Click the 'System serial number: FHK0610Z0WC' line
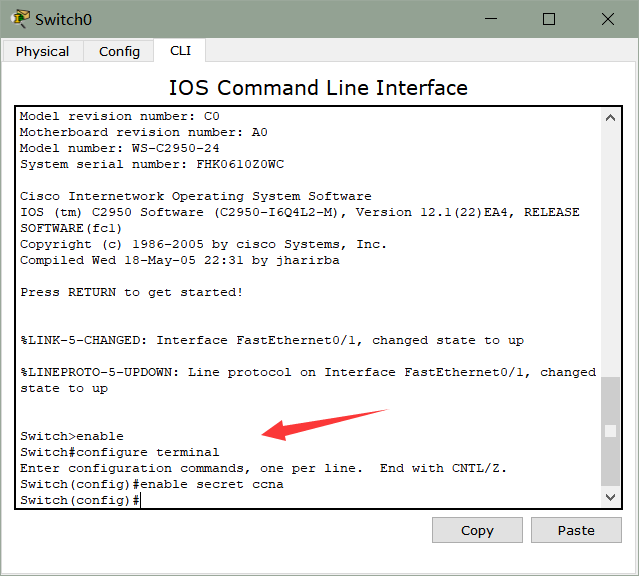Viewport: 639px width, 576px height. [152, 164]
